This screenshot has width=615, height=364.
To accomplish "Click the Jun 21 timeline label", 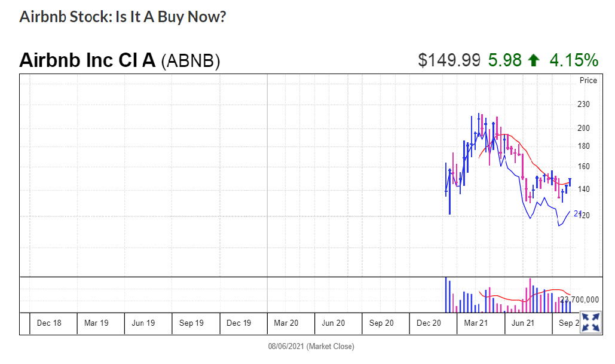I will click(x=523, y=323).
